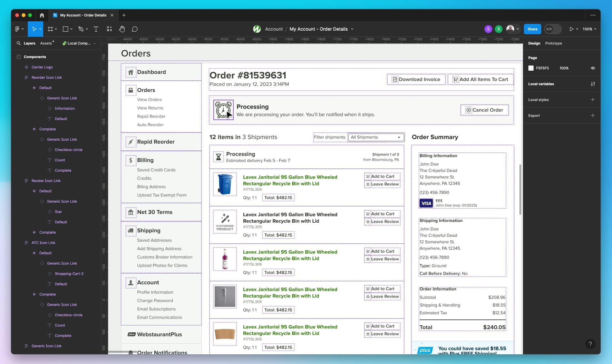
Task: Click the Account breadcrumb link
Action: 274,29
